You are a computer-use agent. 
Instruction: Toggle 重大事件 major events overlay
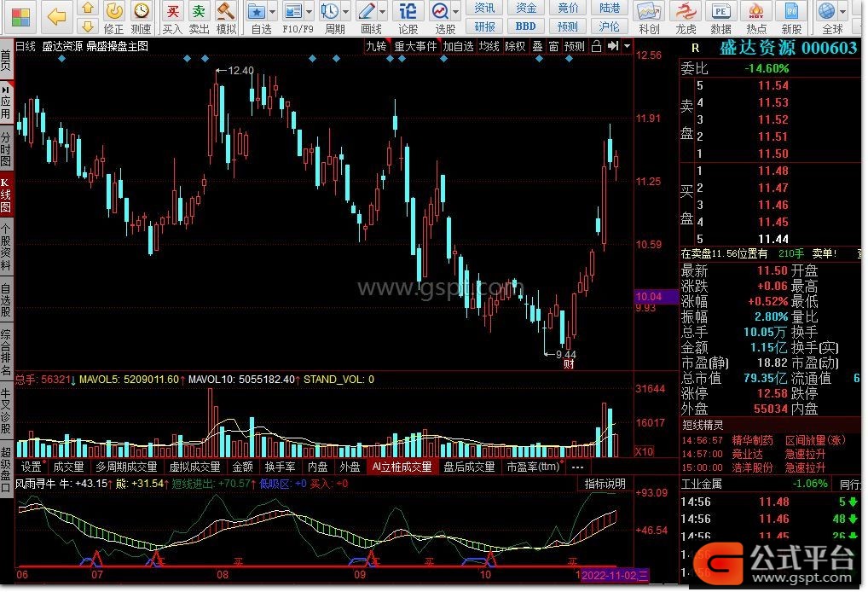416,47
